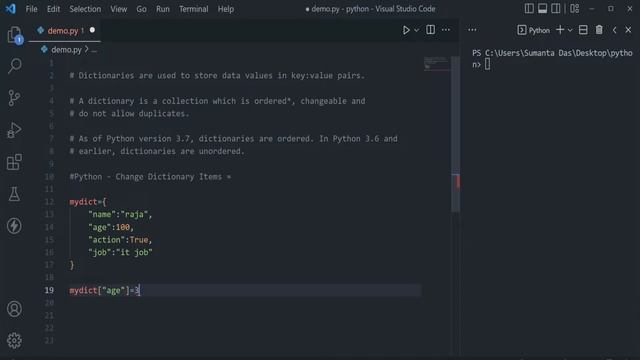Split the terminal
Screen dimensions: 640x360
pyautogui.click(x=583, y=30)
